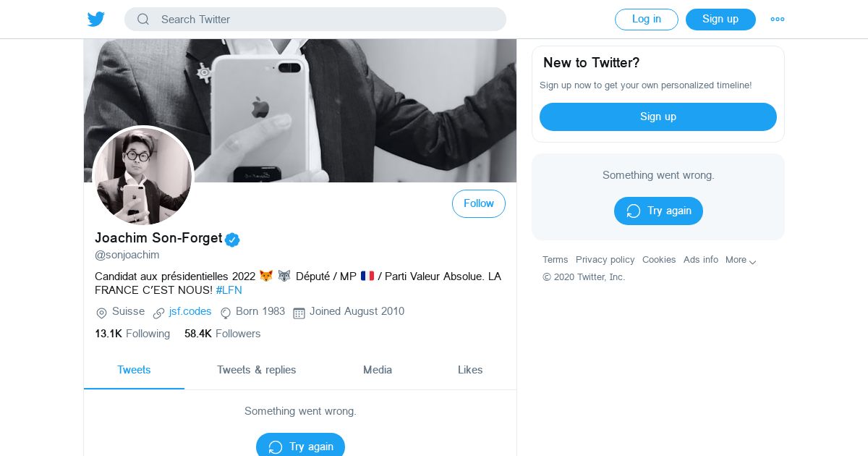Click the verified badge next to Joachim Son-Forget
Image resolution: width=868 pixels, height=456 pixels.
pyautogui.click(x=232, y=240)
